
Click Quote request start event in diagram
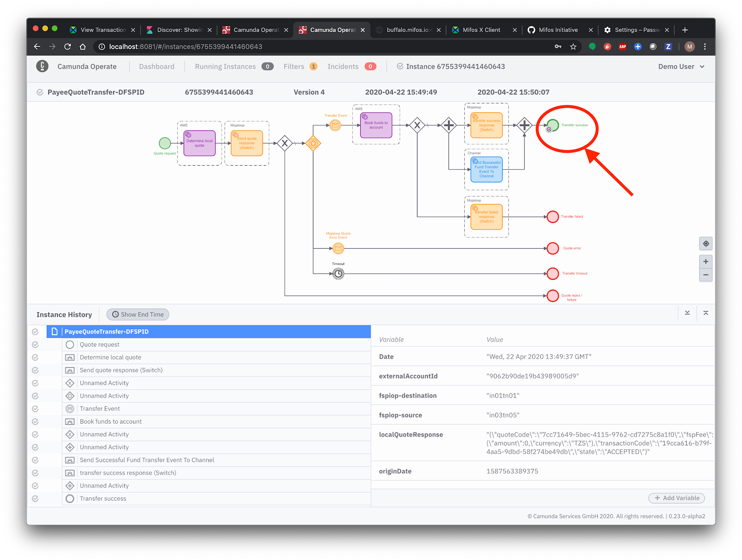point(165,143)
